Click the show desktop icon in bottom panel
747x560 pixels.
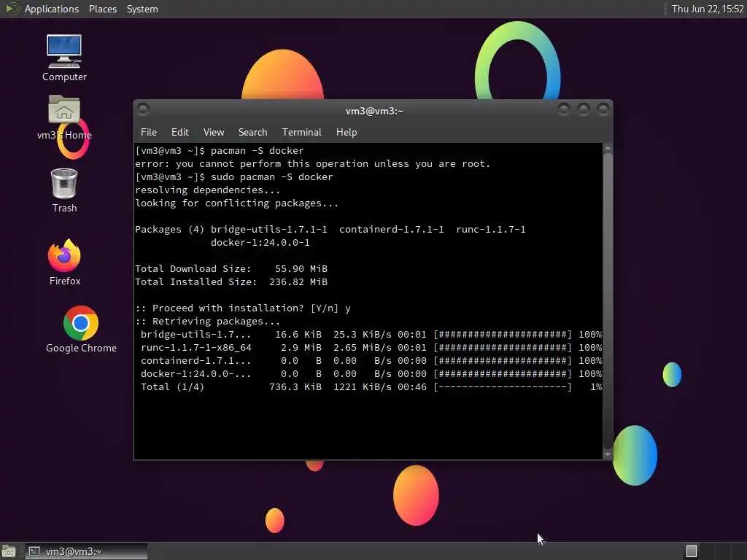(x=9, y=551)
